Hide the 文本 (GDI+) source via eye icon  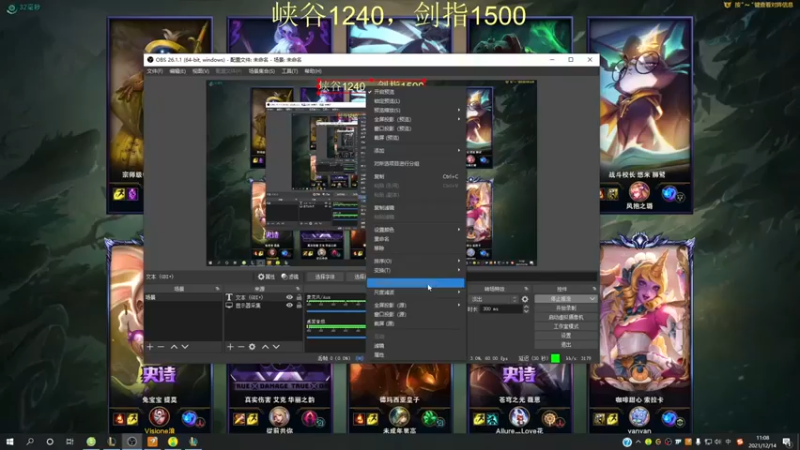coord(289,297)
